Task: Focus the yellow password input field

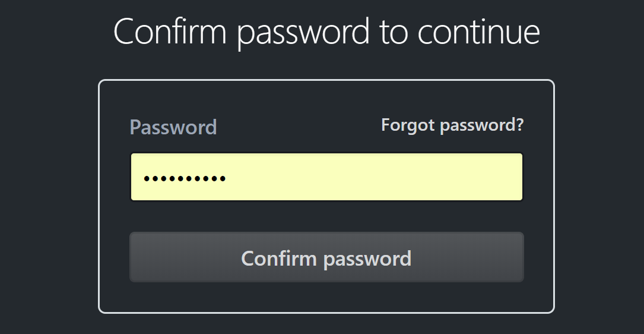Action: point(326,177)
